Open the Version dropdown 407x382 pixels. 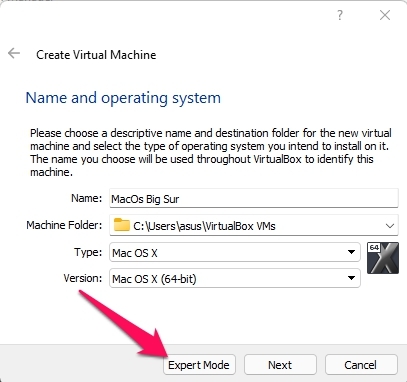click(235, 278)
